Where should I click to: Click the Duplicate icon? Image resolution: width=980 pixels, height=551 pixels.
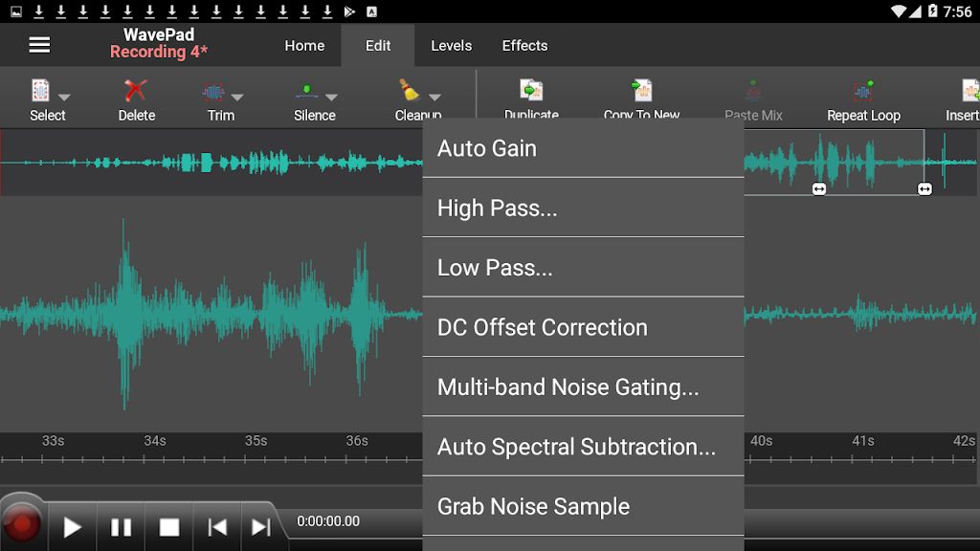(530, 93)
